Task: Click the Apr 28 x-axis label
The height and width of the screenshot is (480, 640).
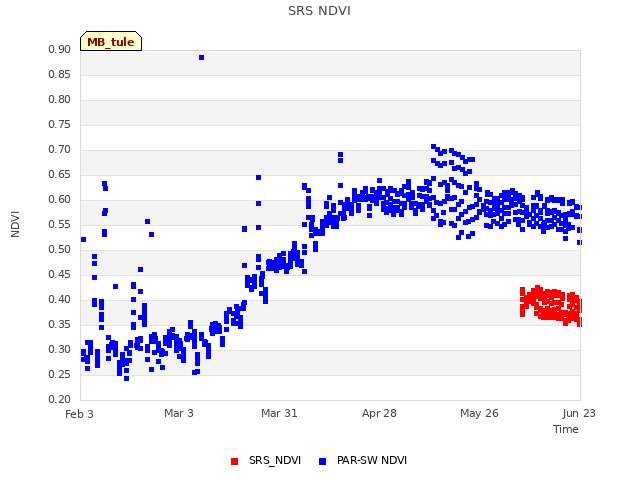Action: tap(379, 413)
